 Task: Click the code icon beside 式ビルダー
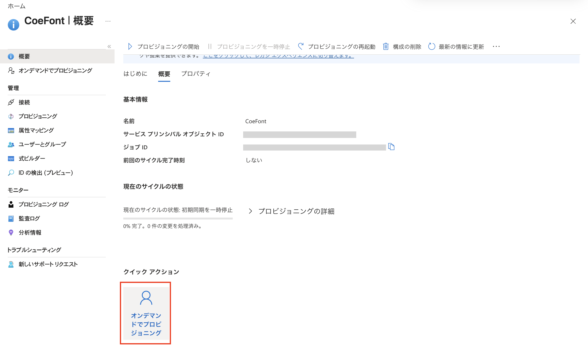[x=11, y=159]
